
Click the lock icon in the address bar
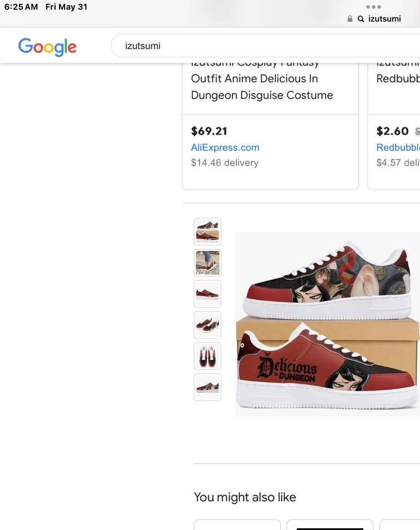pyautogui.click(x=350, y=18)
